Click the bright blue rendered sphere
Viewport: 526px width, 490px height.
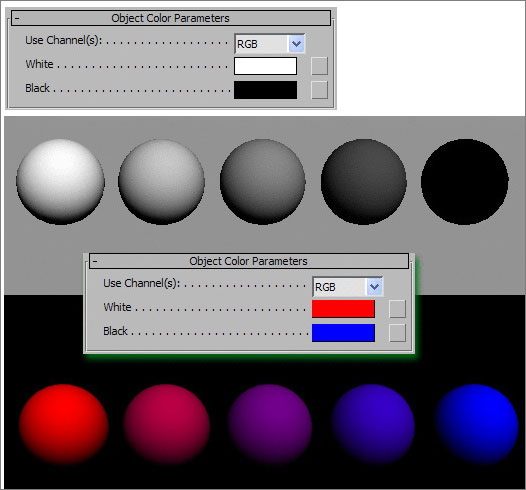tap(477, 424)
